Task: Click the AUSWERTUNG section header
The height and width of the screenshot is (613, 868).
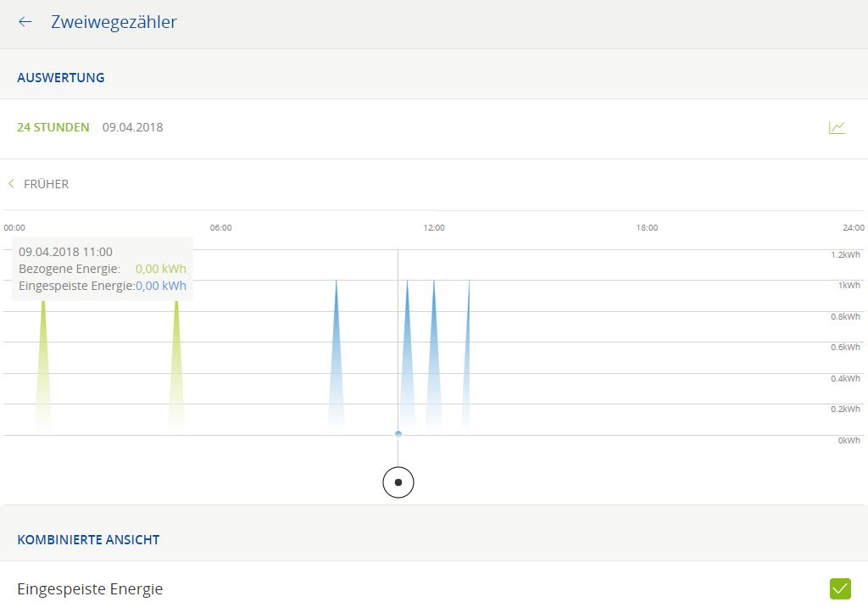Action: tap(61, 77)
